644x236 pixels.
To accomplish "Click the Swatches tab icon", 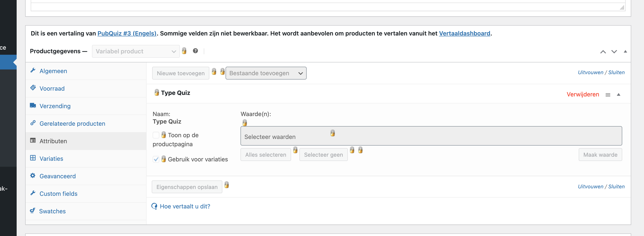I will [32, 210].
